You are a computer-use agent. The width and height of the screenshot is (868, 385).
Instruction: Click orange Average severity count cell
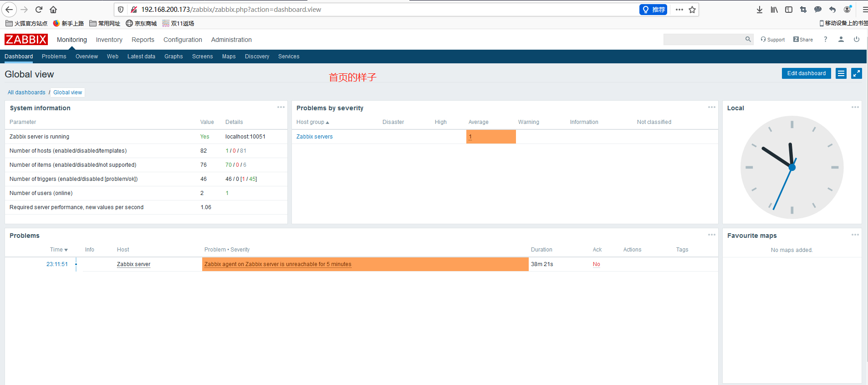[x=490, y=137]
